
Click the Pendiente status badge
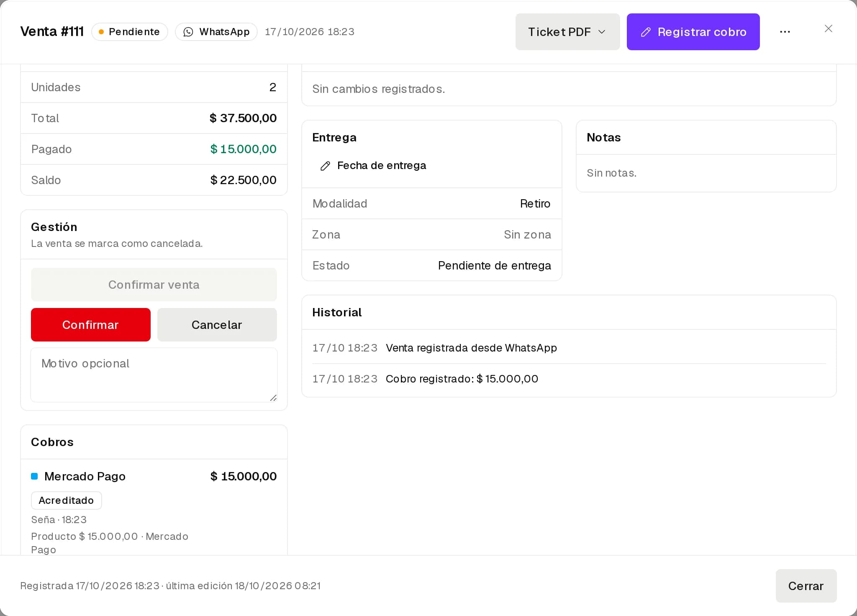[130, 32]
